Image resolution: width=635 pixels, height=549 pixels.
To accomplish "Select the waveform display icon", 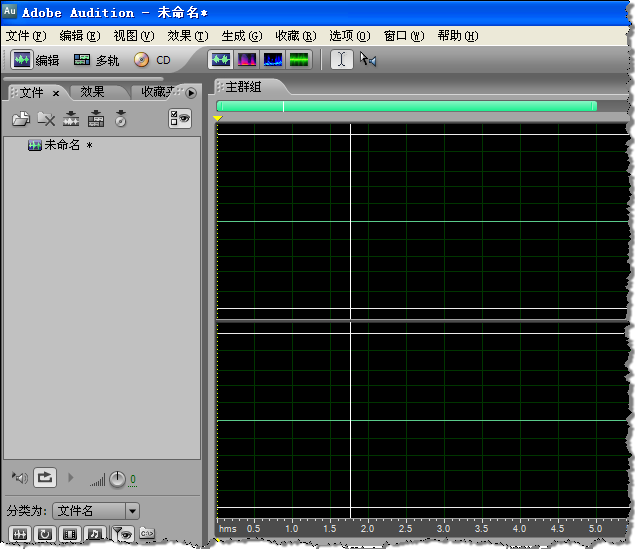I will 220,60.
